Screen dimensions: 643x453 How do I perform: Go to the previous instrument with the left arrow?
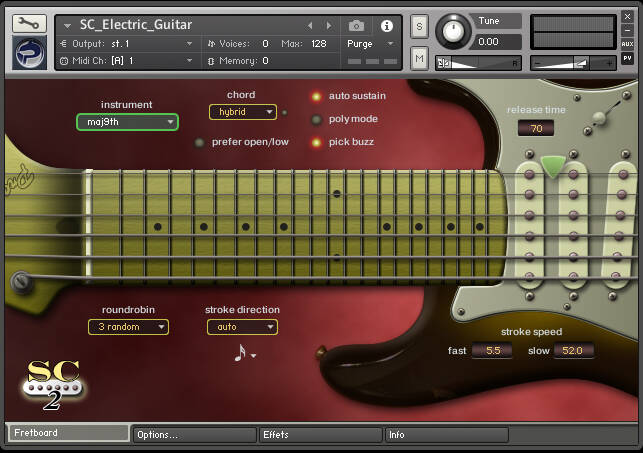(310, 26)
